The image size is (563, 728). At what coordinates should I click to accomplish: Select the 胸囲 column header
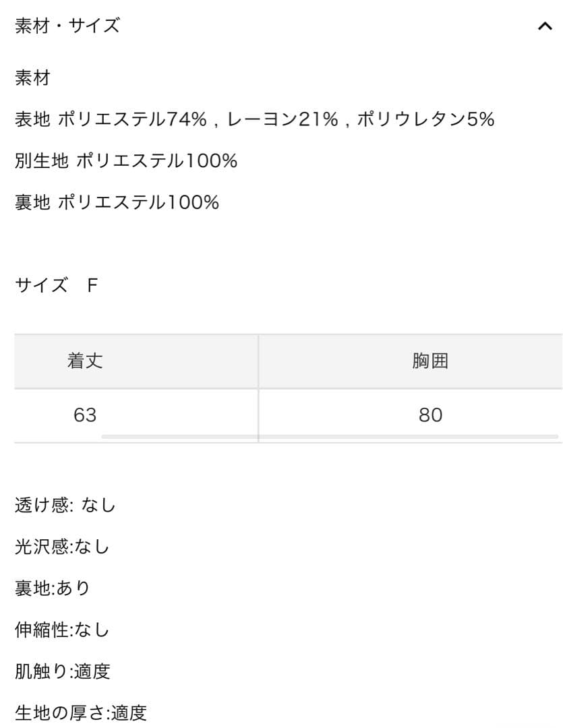430,361
